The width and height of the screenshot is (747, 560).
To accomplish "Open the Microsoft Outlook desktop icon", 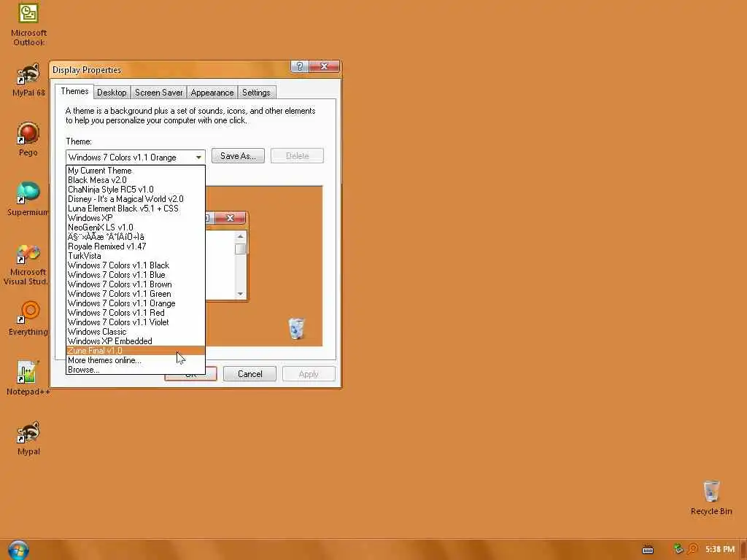I will (x=28, y=25).
